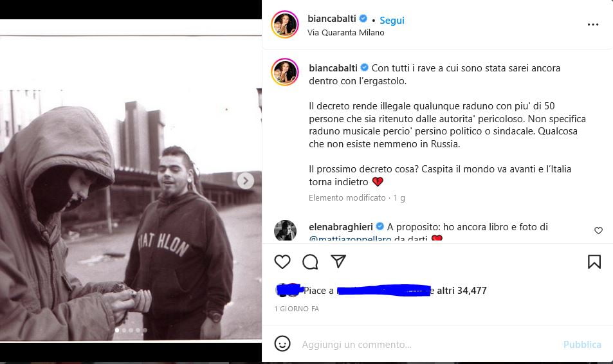Open the emoji picker smiley icon
613x364 pixels.
pos(282,343)
